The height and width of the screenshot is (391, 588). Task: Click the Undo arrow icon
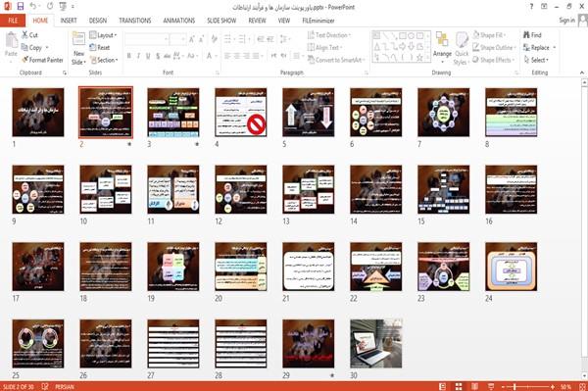(x=33, y=7)
